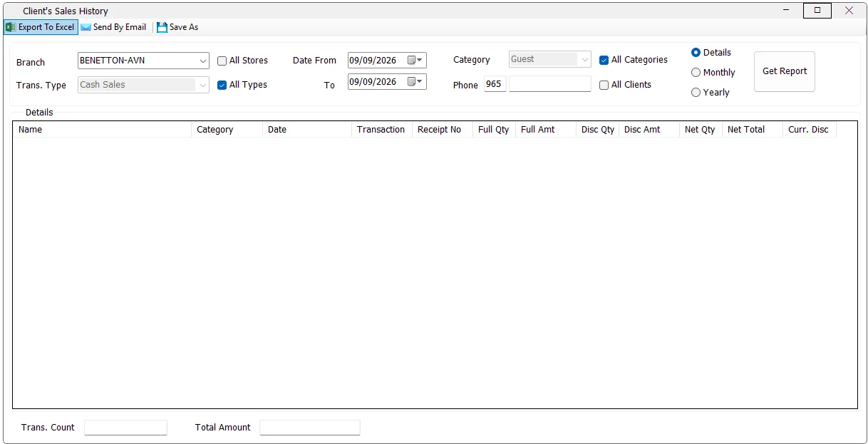Close the Client's Sales History window
The width and height of the screenshot is (868, 444).
[x=849, y=11]
